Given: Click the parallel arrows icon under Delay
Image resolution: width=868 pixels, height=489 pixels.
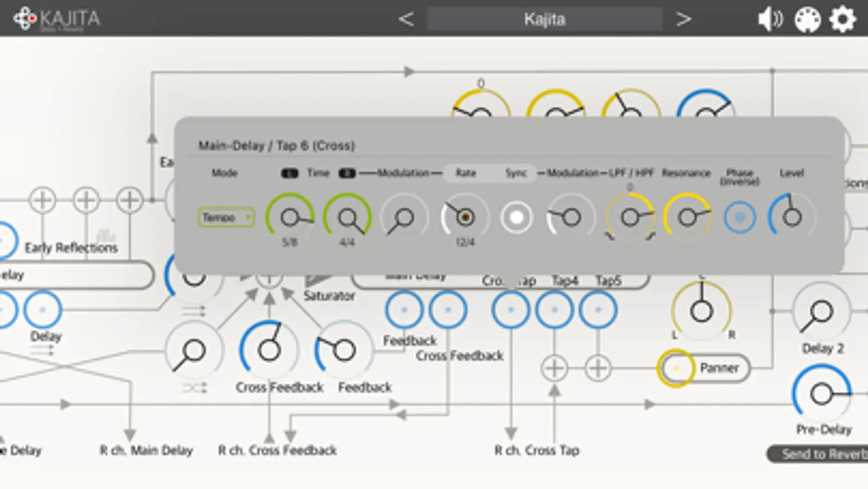Looking at the screenshot, I should point(42,352).
